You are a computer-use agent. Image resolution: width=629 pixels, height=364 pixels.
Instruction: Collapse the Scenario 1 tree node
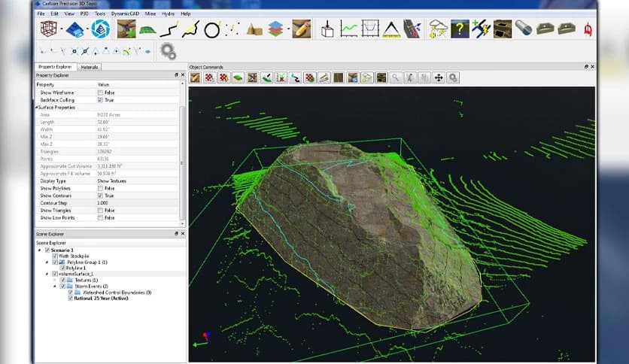pyautogui.click(x=38, y=250)
